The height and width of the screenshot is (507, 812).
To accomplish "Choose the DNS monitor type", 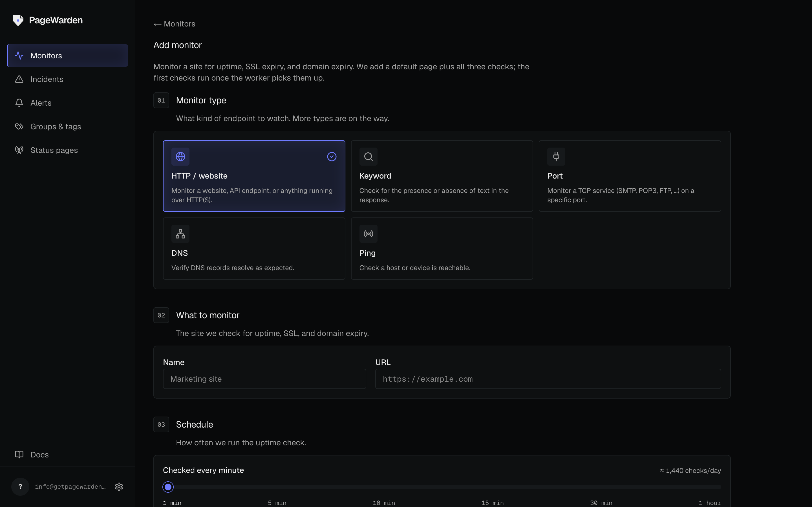I will [254, 248].
